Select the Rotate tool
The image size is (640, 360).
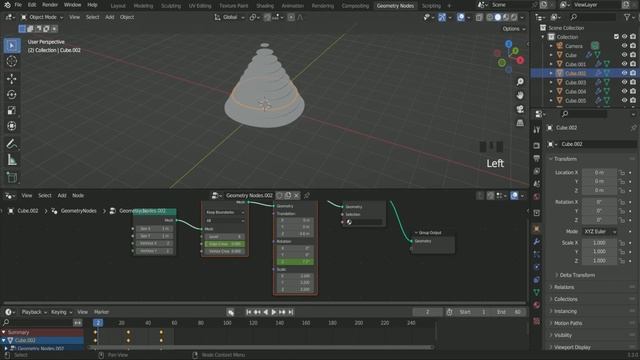click(12, 95)
